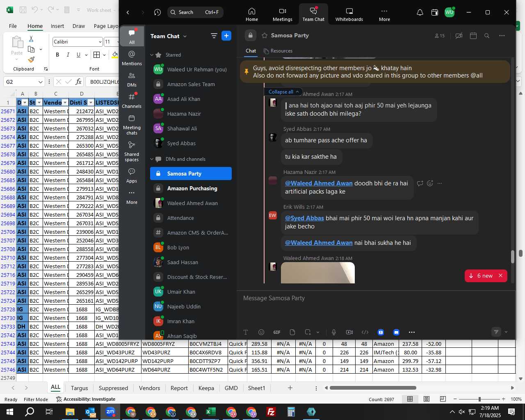Image resolution: width=525 pixels, height=420 pixels.
Task: Reply to Hazama Nazir's message
Action: 420,183
